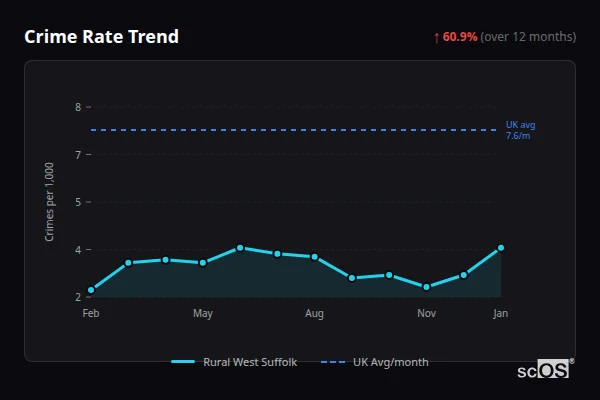This screenshot has height=400, width=600.
Task: Click the Aug data point marker
Action: [315, 257]
